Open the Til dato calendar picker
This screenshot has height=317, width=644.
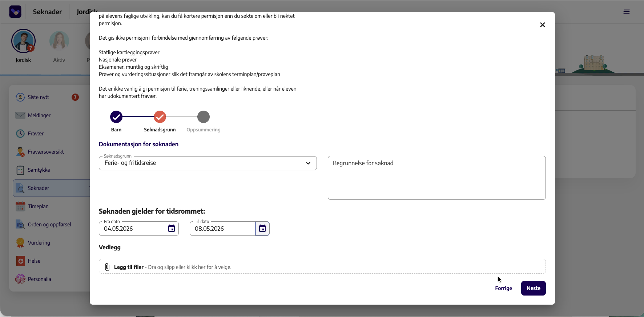click(262, 229)
